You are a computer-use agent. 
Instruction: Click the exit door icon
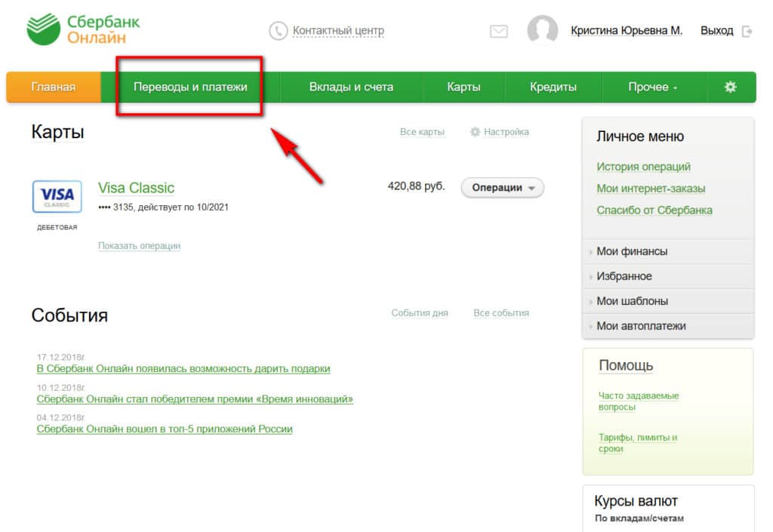coord(747,32)
